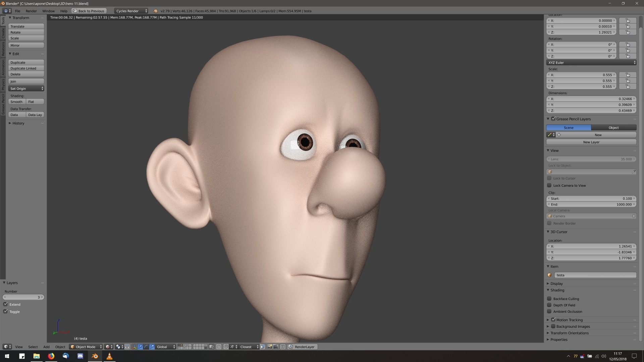Open the pivot point selector
644x362 pixels.
pyautogui.click(x=119, y=347)
